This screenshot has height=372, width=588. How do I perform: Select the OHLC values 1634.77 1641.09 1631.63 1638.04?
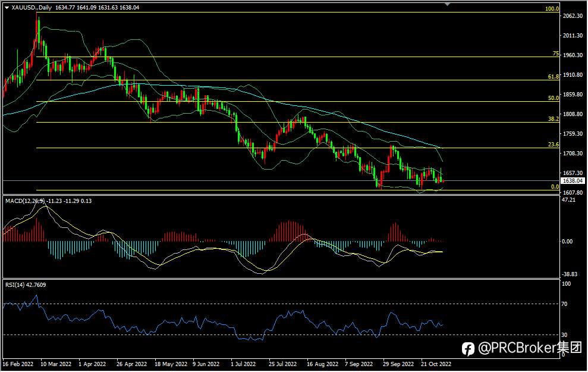click(97, 8)
